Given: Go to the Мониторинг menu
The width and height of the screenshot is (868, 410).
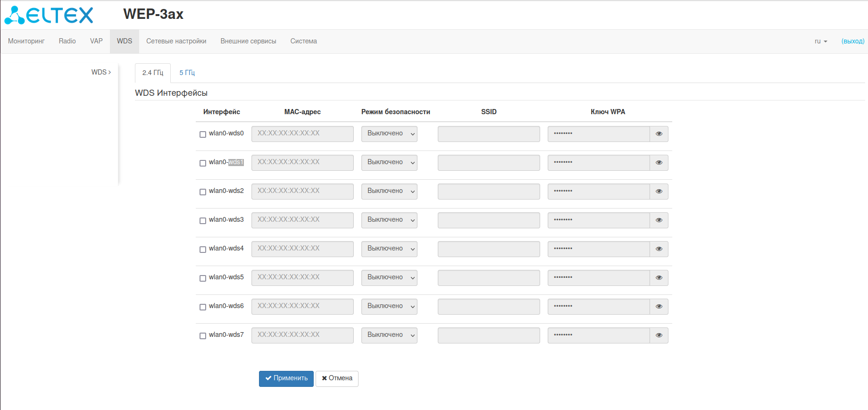Looking at the screenshot, I should (26, 42).
